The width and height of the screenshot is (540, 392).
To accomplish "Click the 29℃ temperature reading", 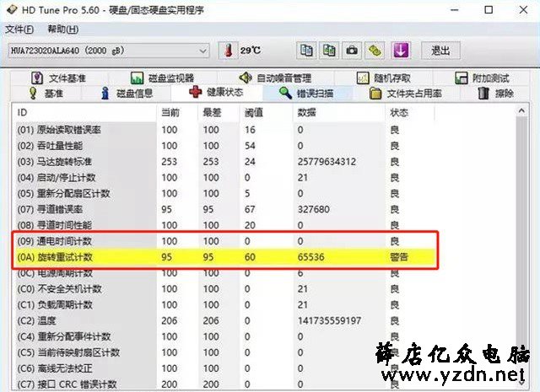I will (x=251, y=51).
